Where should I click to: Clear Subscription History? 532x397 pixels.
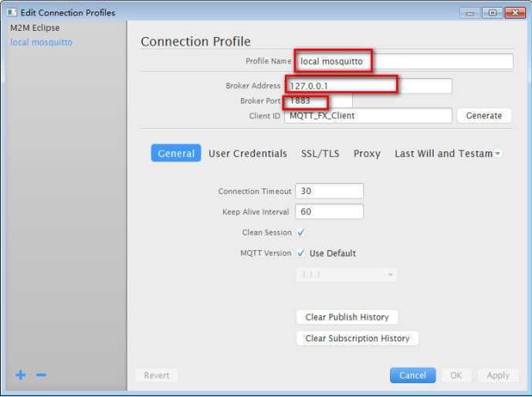point(357,338)
